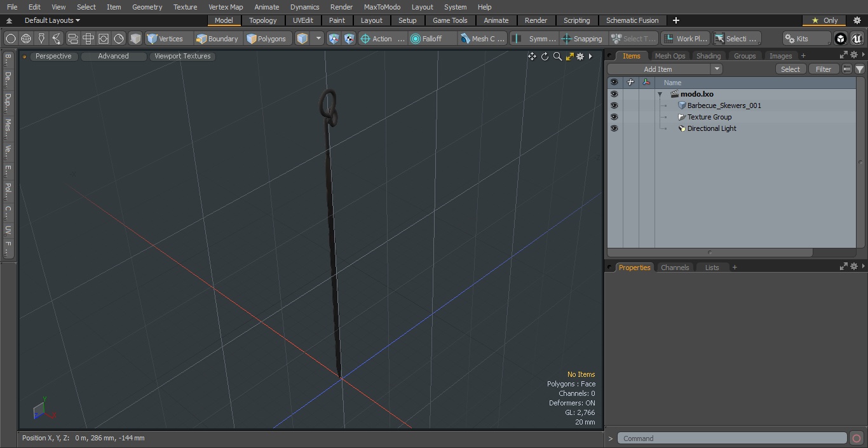Click the Advanced viewport style button
Image resolution: width=868 pixels, height=448 pixels.
113,56
